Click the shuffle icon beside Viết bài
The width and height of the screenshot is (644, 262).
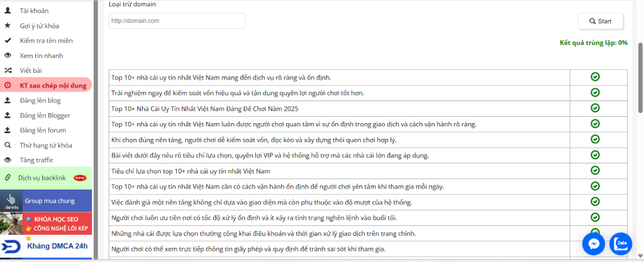[x=8, y=70]
